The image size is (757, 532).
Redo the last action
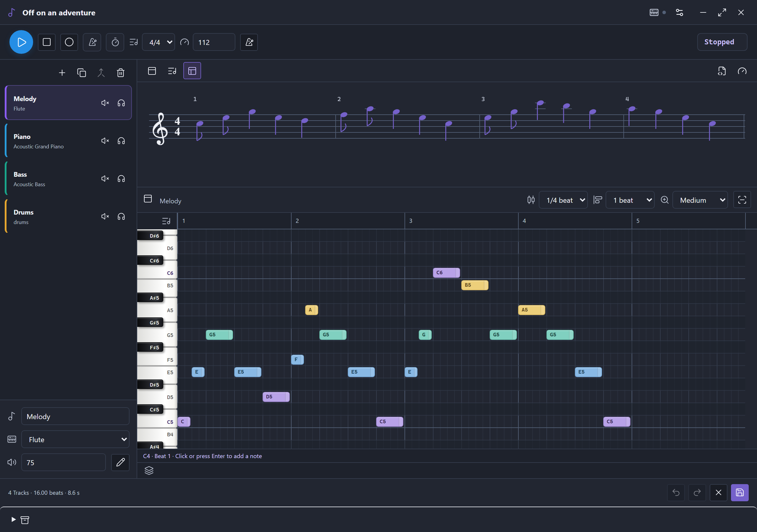(697, 493)
